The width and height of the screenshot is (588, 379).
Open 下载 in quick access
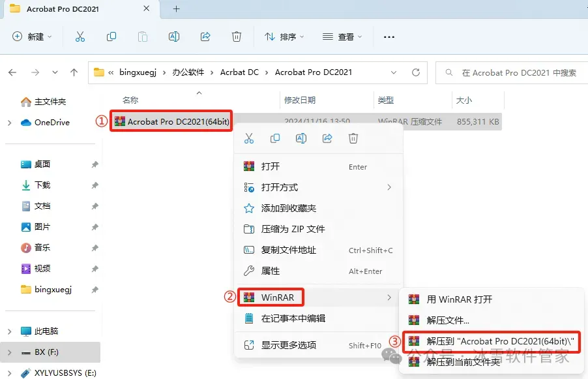pyautogui.click(x=36, y=185)
